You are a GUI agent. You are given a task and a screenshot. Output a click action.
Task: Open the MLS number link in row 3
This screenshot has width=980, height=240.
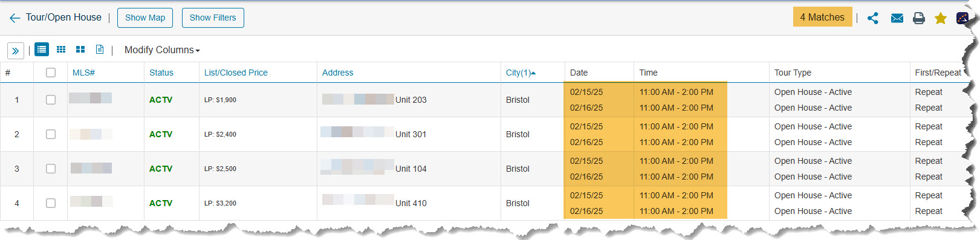(91, 168)
